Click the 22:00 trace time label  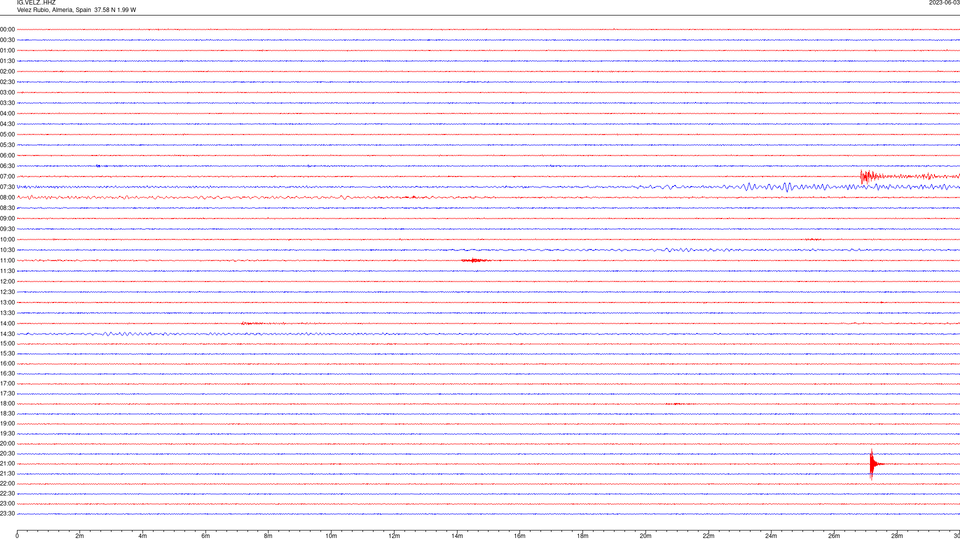click(x=7, y=484)
